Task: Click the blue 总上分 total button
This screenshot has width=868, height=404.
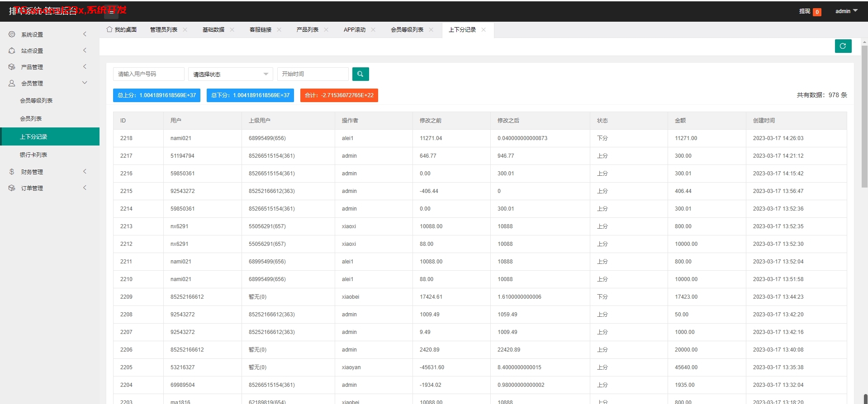Action: tap(157, 95)
